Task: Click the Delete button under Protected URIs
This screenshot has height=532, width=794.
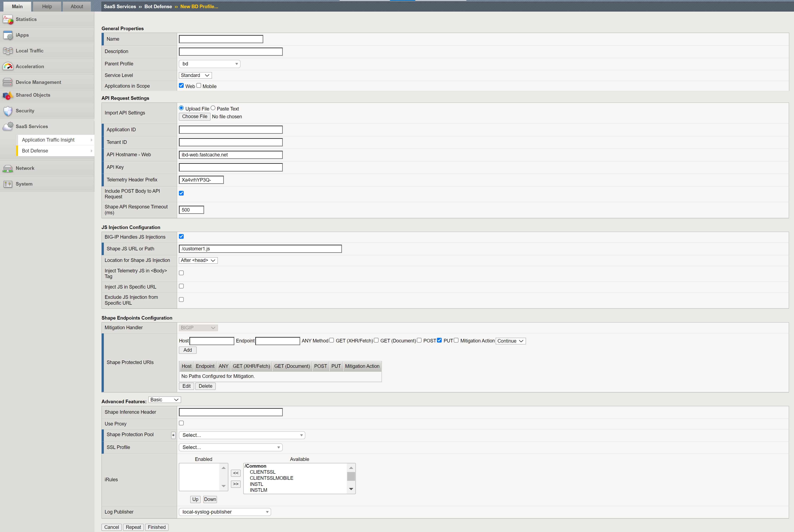Action: [x=205, y=386]
